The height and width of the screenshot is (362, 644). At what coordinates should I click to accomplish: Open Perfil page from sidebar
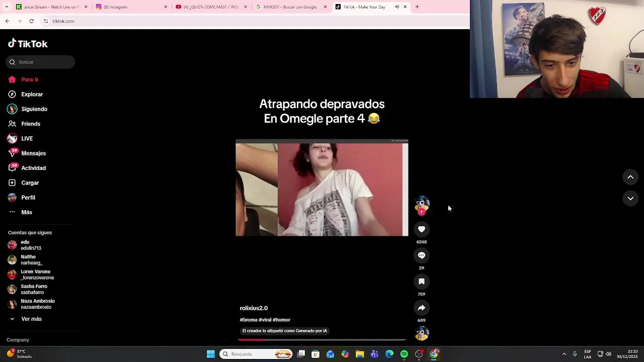tap(22, 198)
